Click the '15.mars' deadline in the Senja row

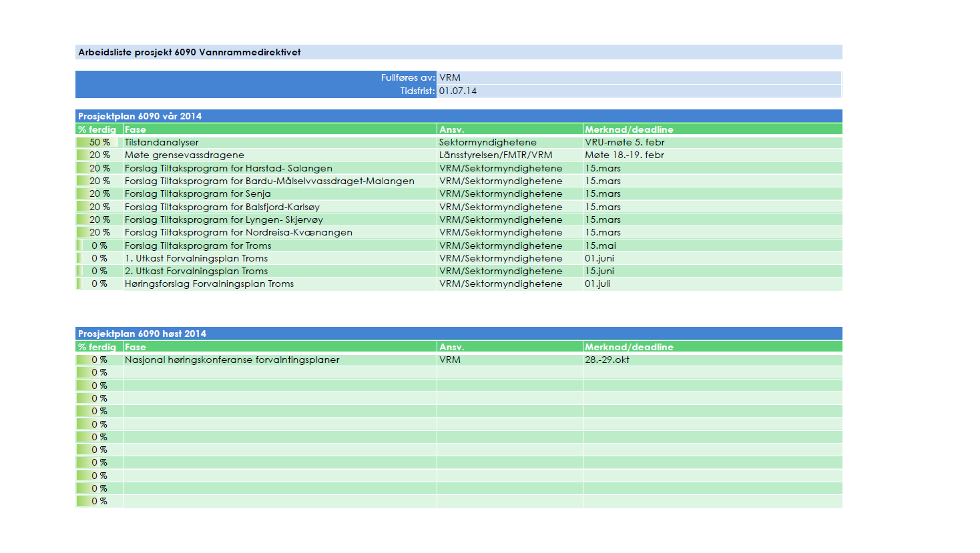tap(713, 193)
